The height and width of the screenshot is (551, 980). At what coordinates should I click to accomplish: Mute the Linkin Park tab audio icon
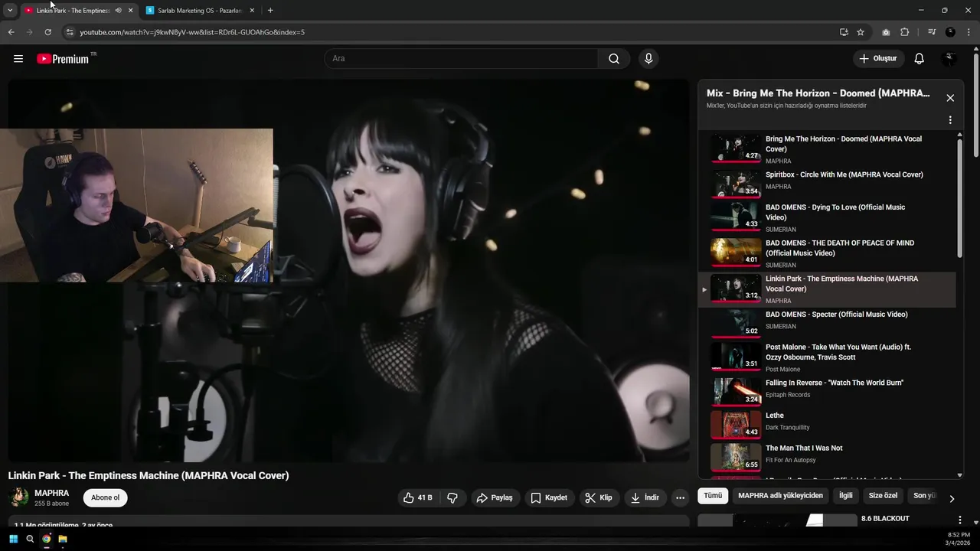tap(118, 11)
